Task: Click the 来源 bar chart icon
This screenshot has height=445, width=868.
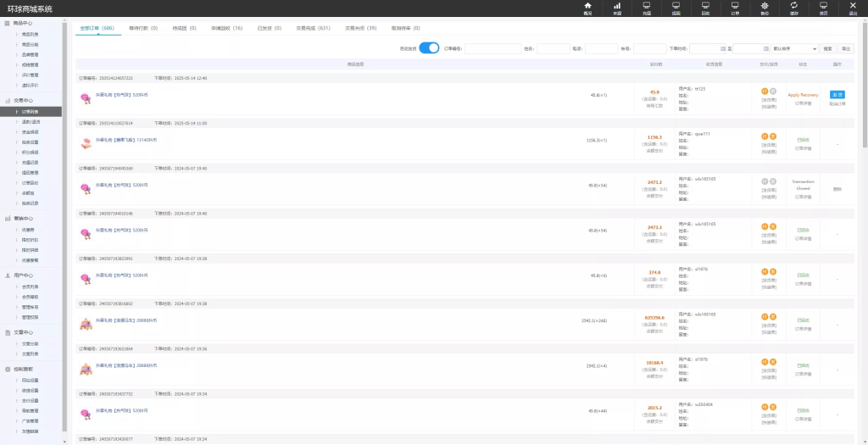Action: click(617, 7)
